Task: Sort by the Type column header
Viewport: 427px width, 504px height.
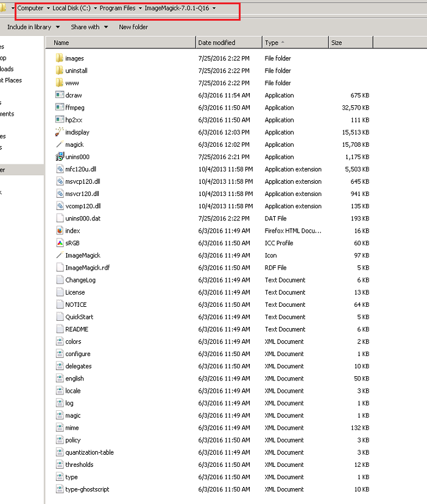Action: point(295,43)
